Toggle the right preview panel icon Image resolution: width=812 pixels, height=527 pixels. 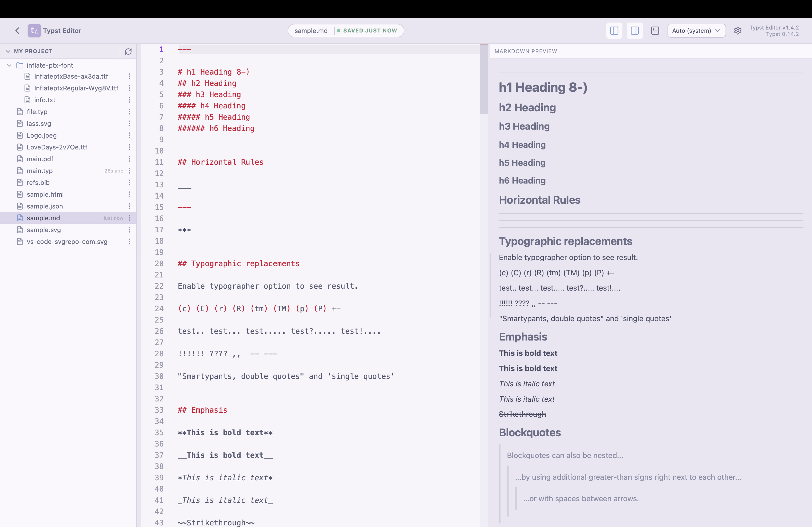click(x=635, y=30)
